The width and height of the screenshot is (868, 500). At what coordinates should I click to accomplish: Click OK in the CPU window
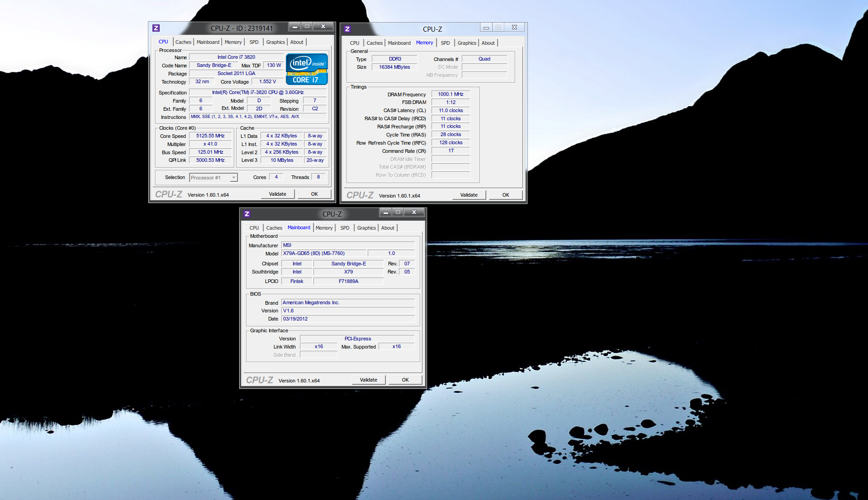pyautogui.click(x=314, y=194)
